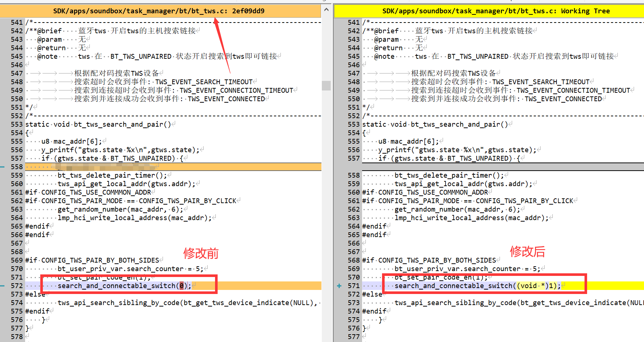Click line number 547 in the left pane gutter
Viewport: 644px width, 342px height.
coord(17,73)
